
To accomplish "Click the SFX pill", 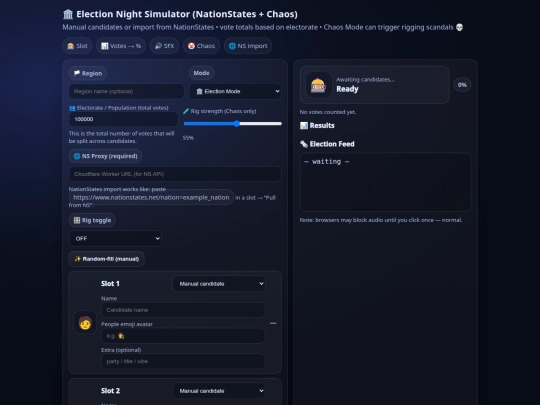I will tap(164, 46).
